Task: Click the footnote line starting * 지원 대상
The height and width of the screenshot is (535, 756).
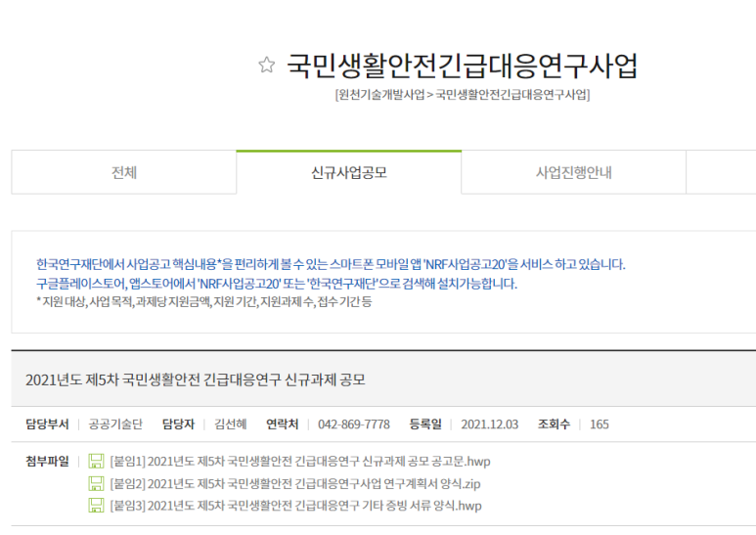Action: click(x=204, y=301)
